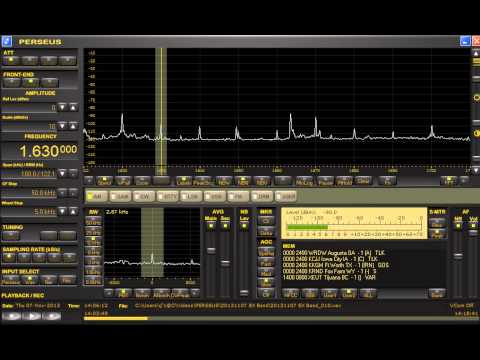This screenshot has height=360, width=480.
Task: Choose Wav under INPUT SELECT
Action: [x=30, y=280]
